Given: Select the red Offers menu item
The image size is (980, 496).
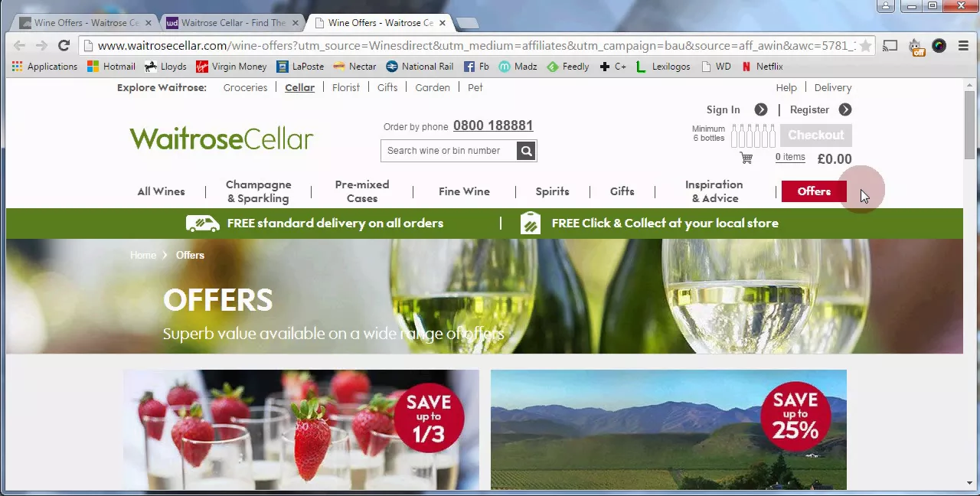Looking at the screenshot, I should (x=814, y=191).
